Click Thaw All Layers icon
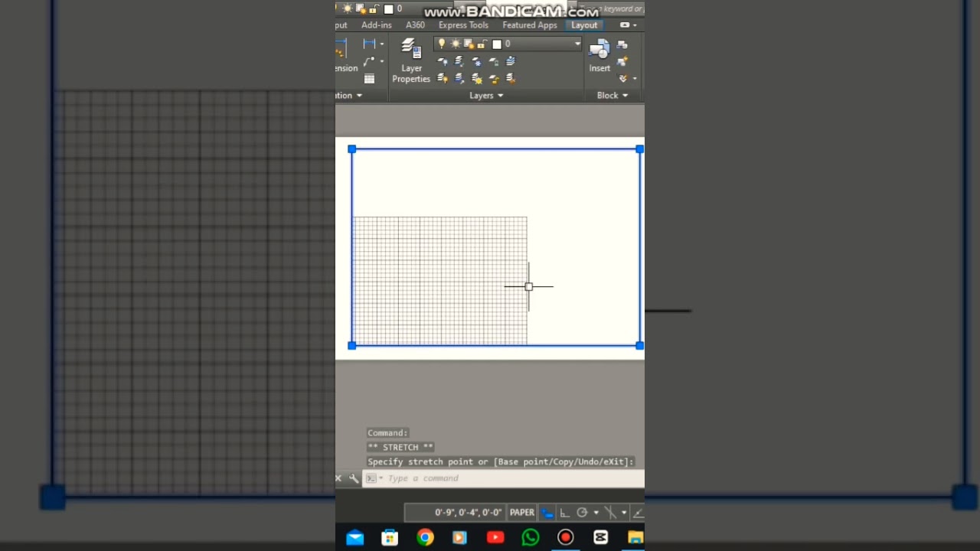Screen dimensions: 980x551 (x=477, y=78)
